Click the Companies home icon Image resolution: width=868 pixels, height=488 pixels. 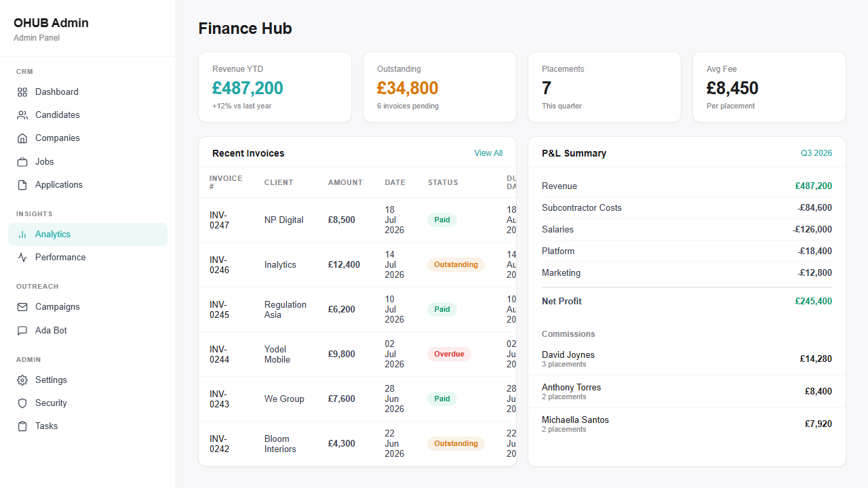click(x=22, y=138)
